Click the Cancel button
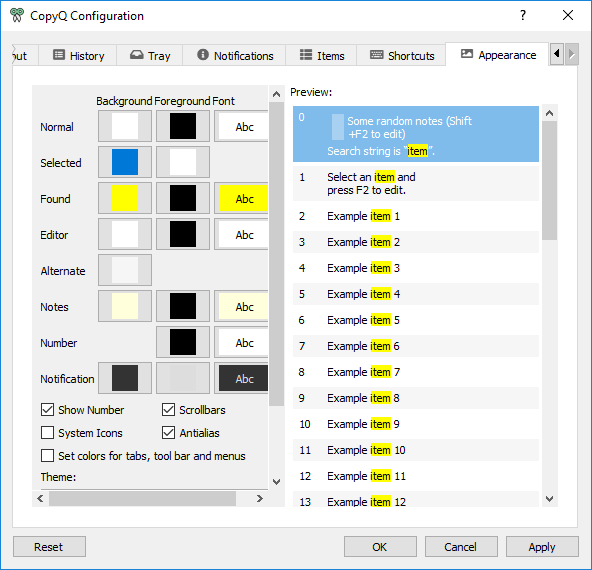This screenshot has height=570, width=592. 461,547
